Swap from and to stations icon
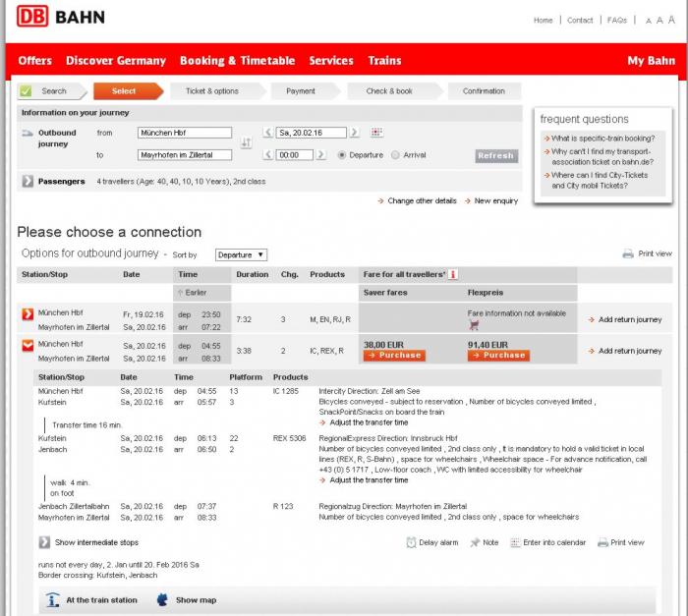Viewport: 688px width, 616px height. click(246, 142)
